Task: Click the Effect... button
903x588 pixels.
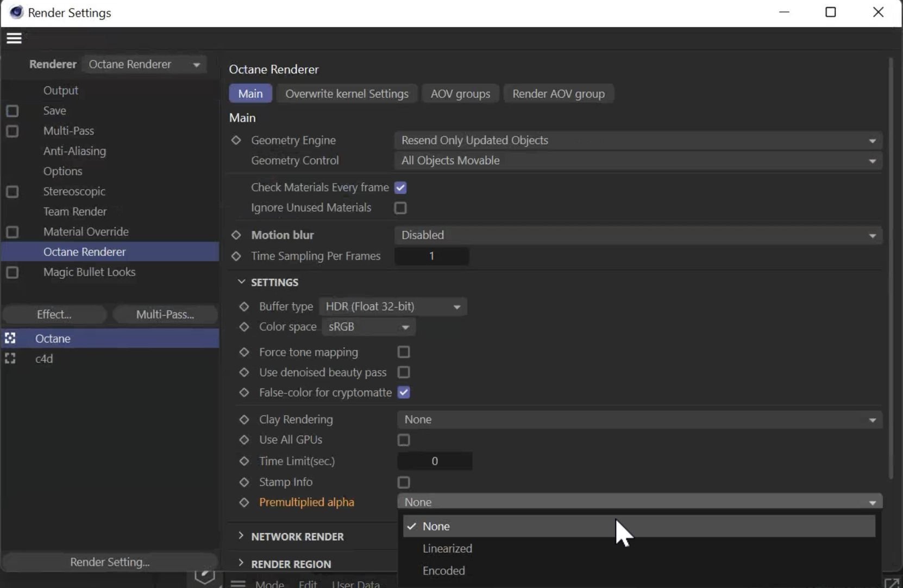Action: pyautogui.click(x=54, y=315)
